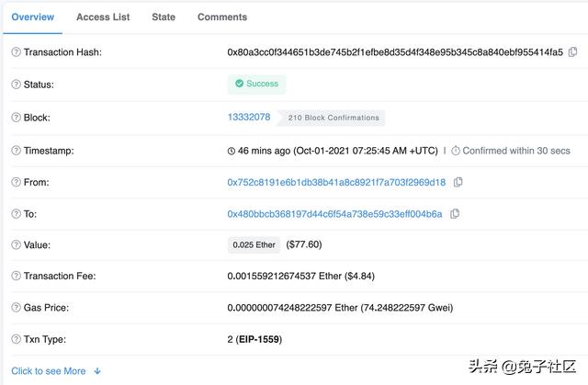Click help icon next to Timestamp

tap(16, 151)
